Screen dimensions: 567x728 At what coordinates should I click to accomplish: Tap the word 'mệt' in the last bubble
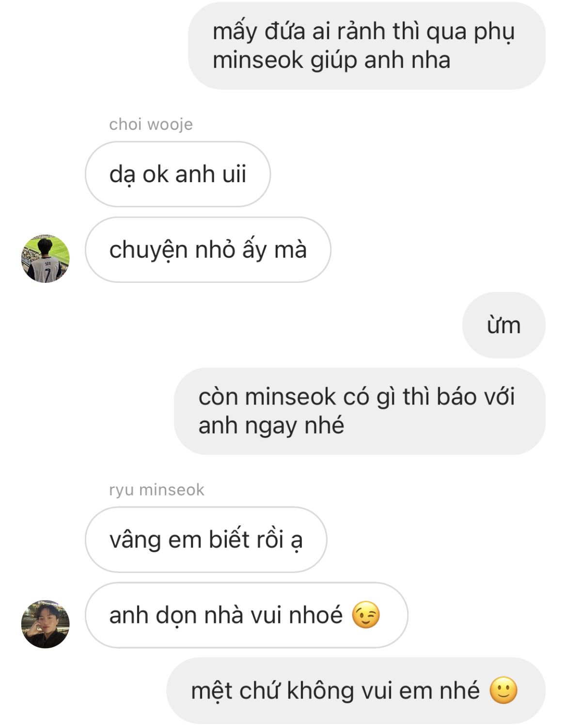click(x=211, y=691)
